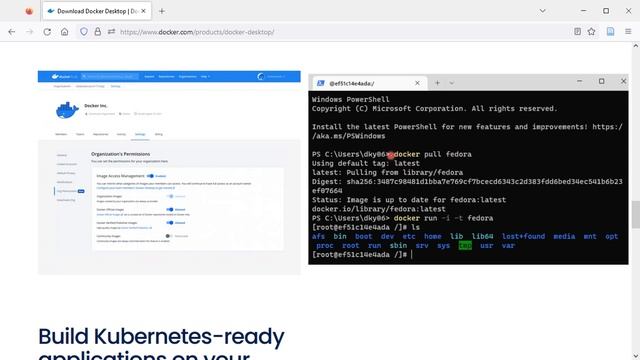
Task: Open the Firefox application menu
Action: click(x=628, y=31)
